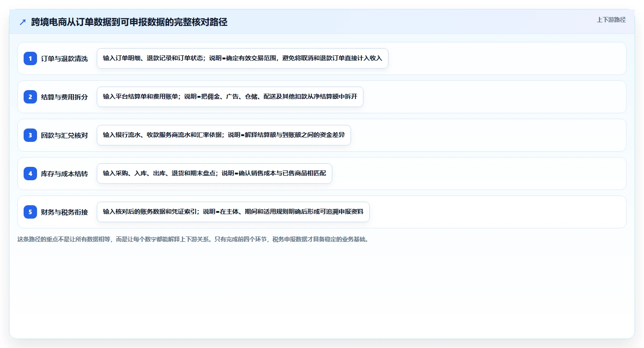Click the step 1 number badge
The height and width of the screenshot is (348, 644).
[x=30, y=58]
